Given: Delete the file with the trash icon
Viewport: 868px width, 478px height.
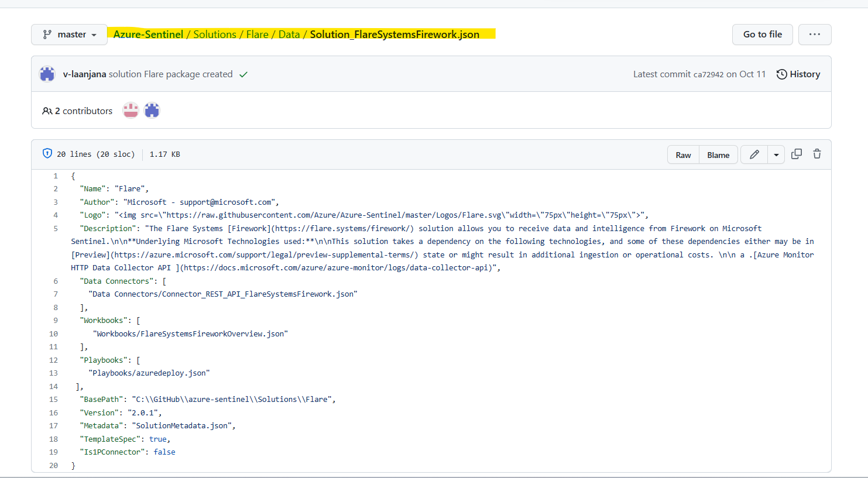Looking at the screenshot, I should point(817,154).
